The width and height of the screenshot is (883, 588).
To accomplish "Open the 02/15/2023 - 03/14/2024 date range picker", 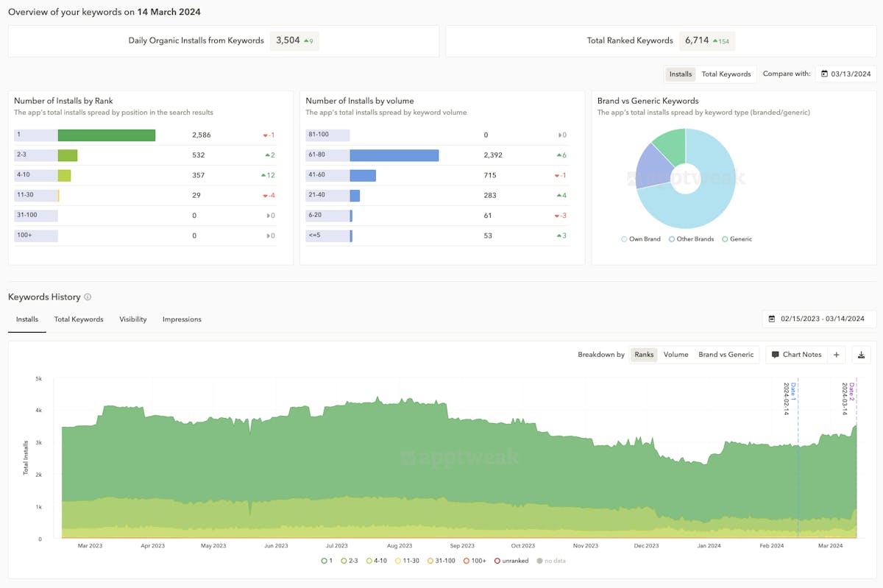I will (824, 319).
